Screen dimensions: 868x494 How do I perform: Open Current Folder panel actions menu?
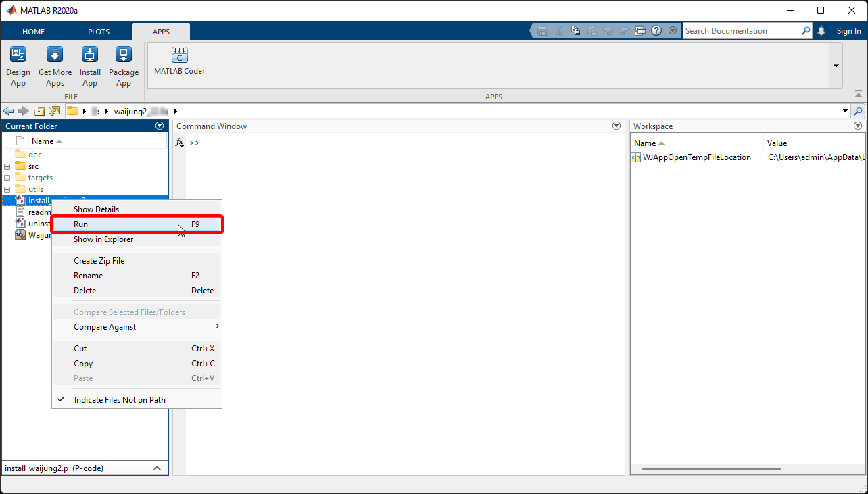click(x=160, y=126)
